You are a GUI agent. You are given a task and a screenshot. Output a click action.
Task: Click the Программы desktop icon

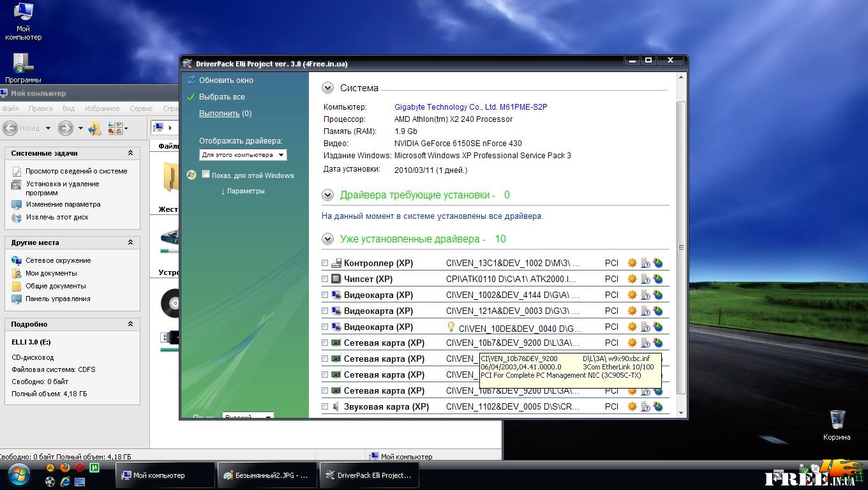click(x=23, y=68)
